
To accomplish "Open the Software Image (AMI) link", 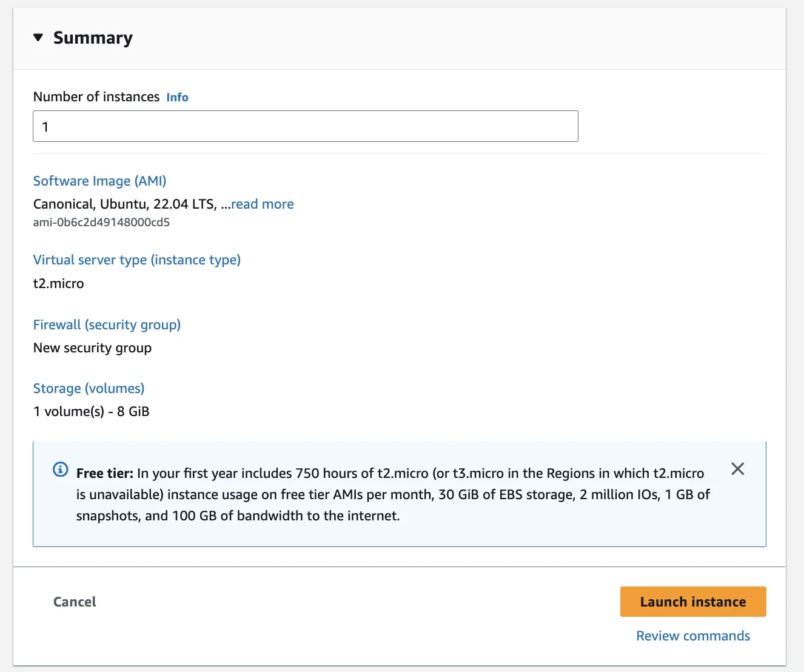I will point(99,181).
